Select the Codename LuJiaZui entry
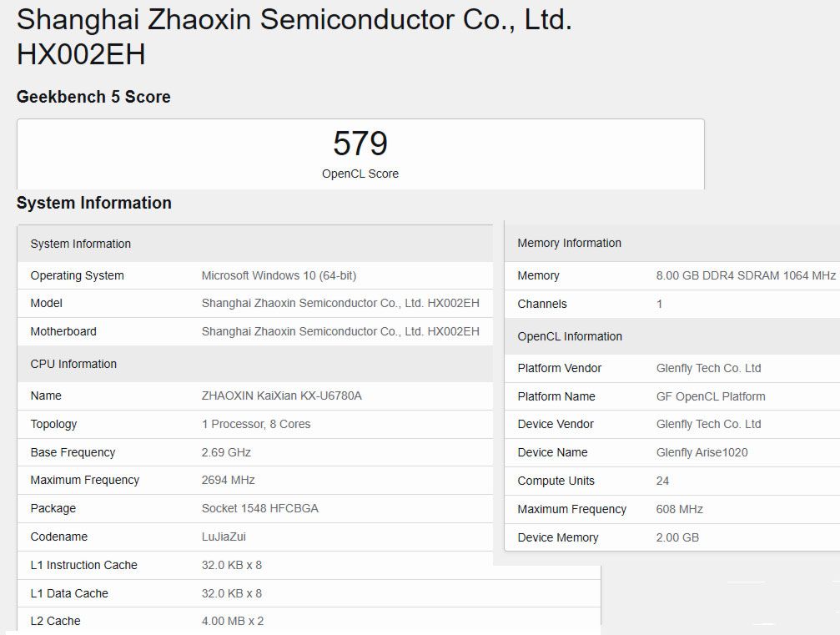 (x=224, y=537)
